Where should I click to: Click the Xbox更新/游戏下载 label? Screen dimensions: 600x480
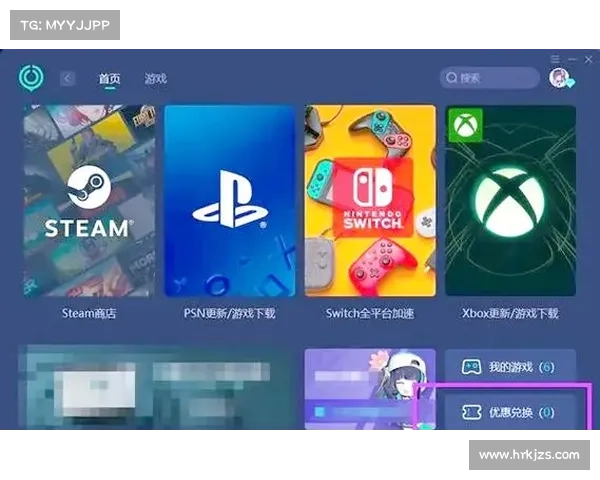510,313
